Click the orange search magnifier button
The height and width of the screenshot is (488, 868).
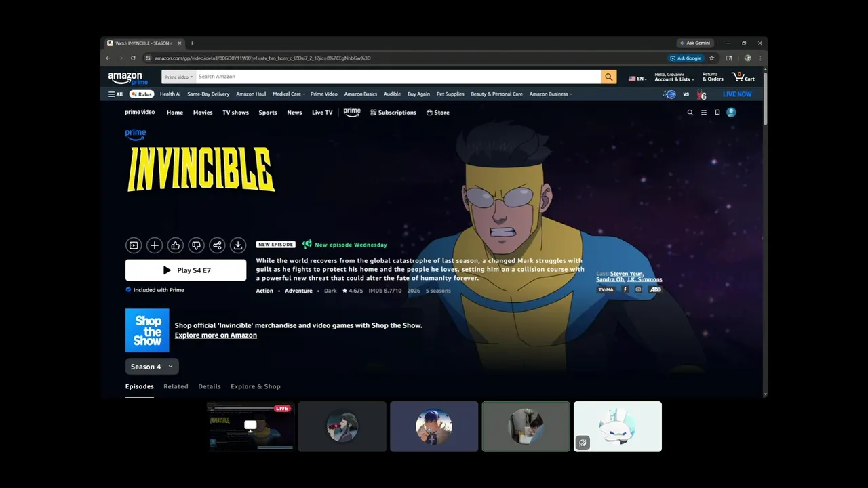pos(609,77)
